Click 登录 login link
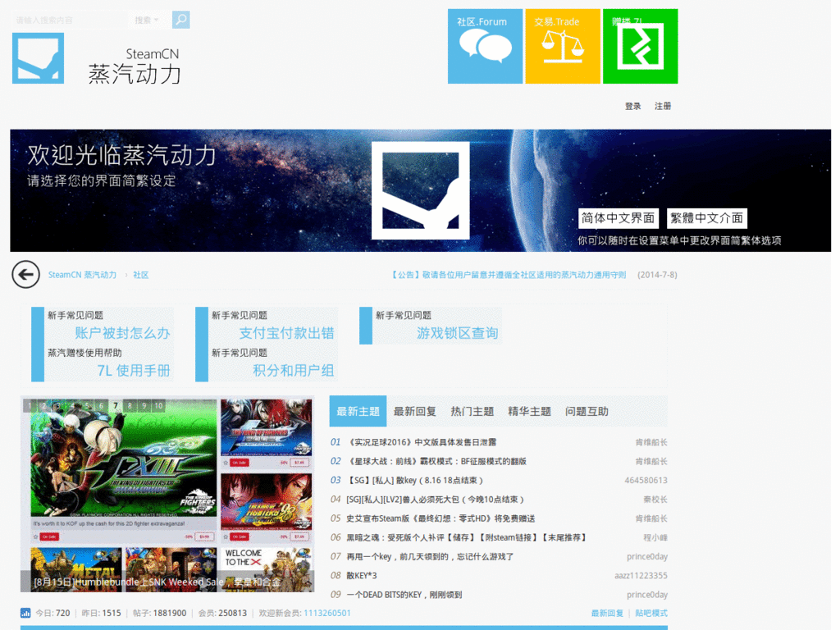Viewport: 840px width, 630px height. click(632, 106)
